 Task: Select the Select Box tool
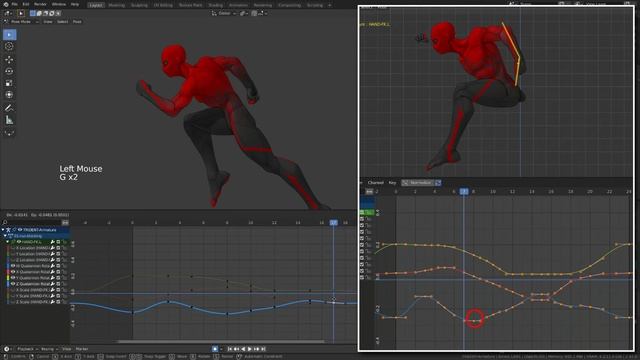(x=9, y=35)
